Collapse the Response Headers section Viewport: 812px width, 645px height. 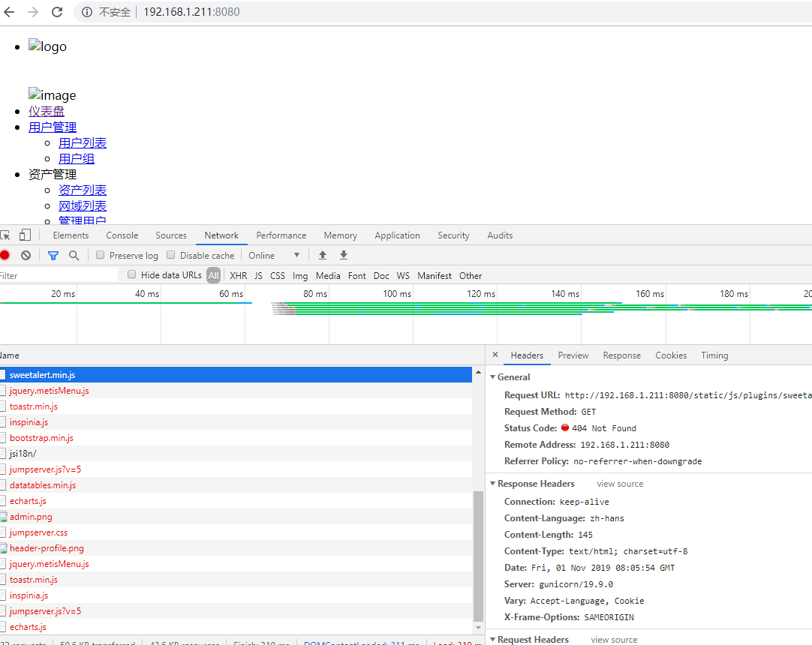point(493,484)
